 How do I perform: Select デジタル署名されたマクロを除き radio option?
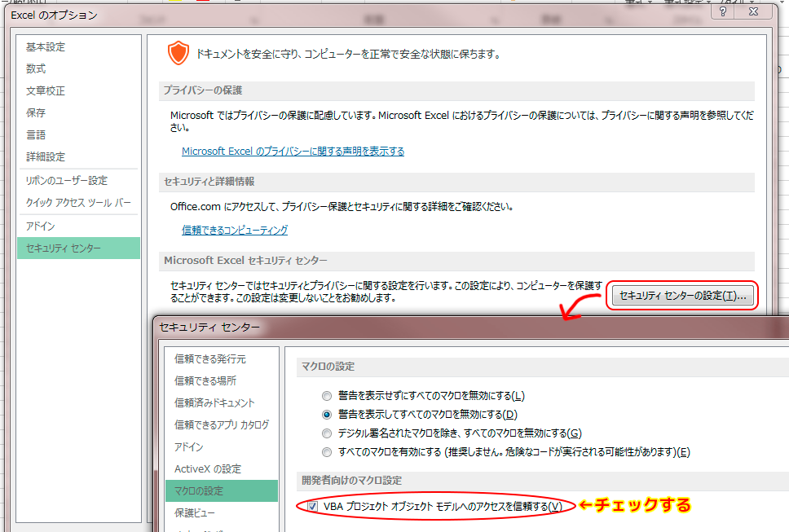(x=327, y=433)
